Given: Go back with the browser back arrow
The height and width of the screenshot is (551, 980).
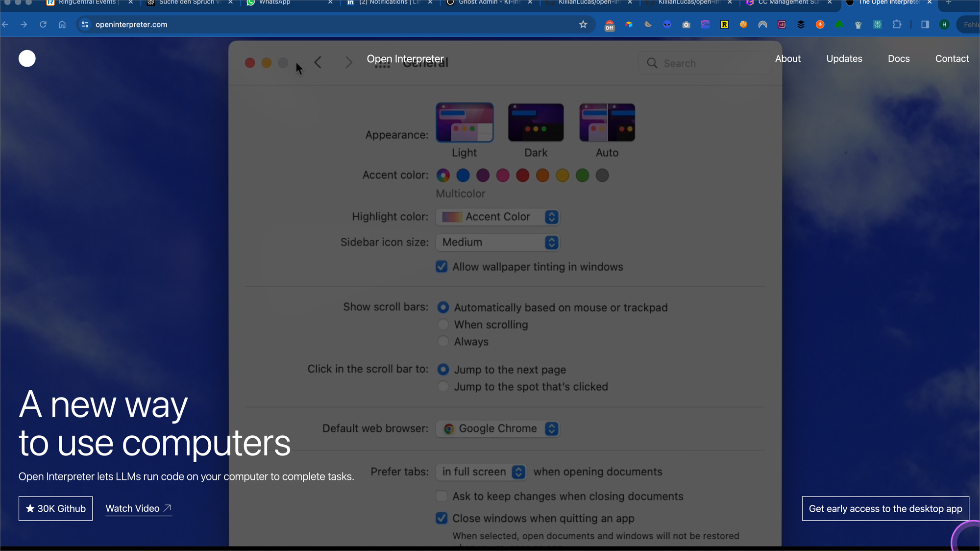Looking at the screenshot, I should point(5,25).
